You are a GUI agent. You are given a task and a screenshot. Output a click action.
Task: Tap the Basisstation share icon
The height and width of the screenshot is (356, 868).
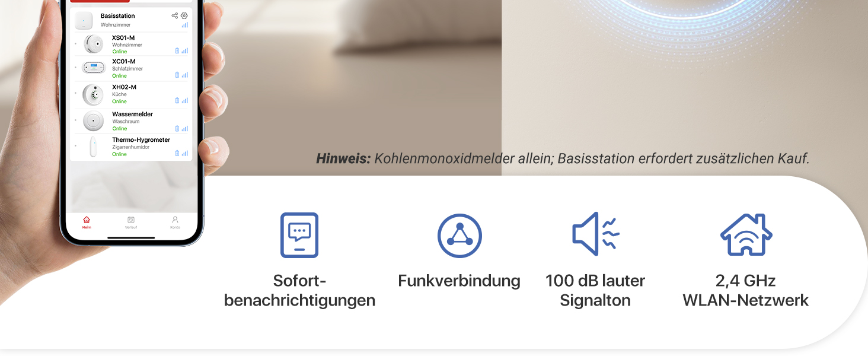[x=174, y=15]
